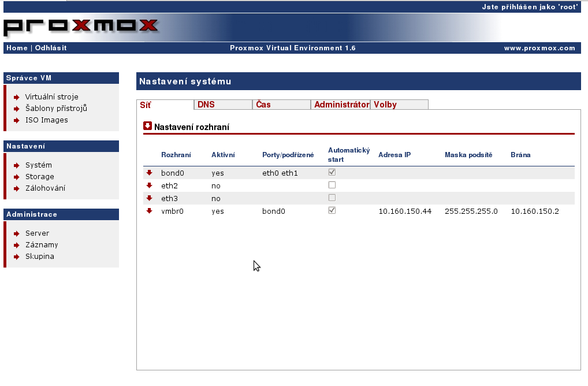Click Odhlásit to log out
The image size is (588, 386).
click(51, 48)
